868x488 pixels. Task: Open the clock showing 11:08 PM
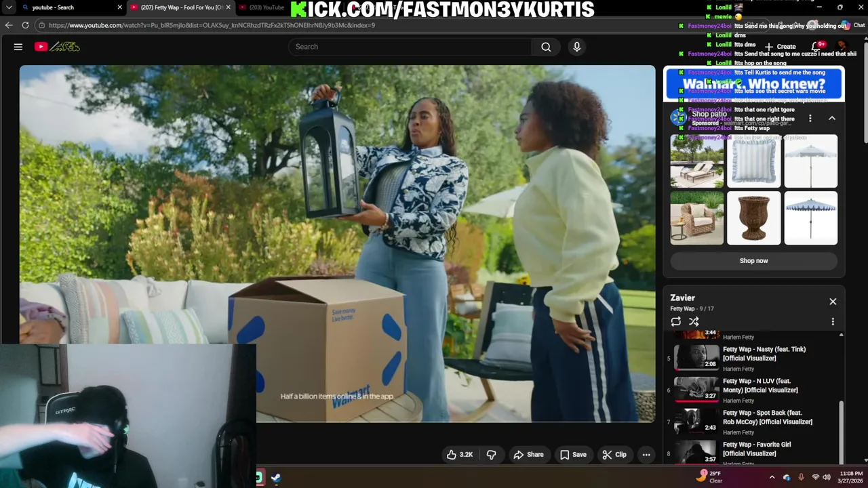852,477
